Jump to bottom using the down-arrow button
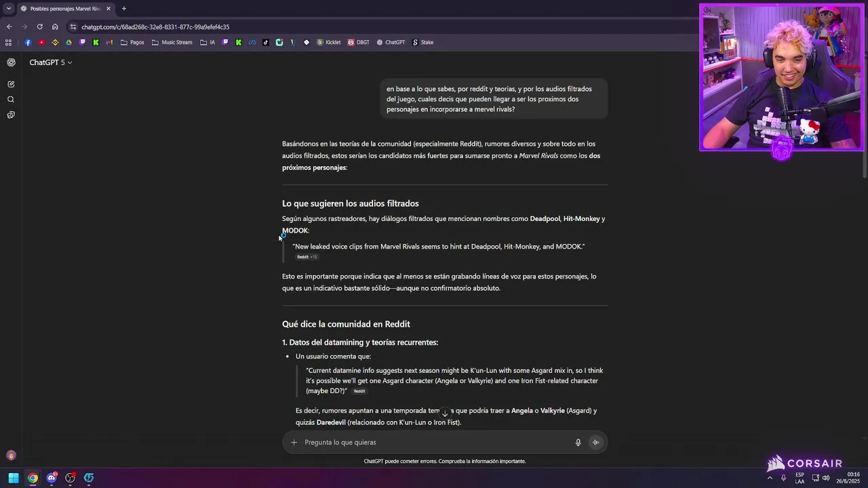 point(445,413)
